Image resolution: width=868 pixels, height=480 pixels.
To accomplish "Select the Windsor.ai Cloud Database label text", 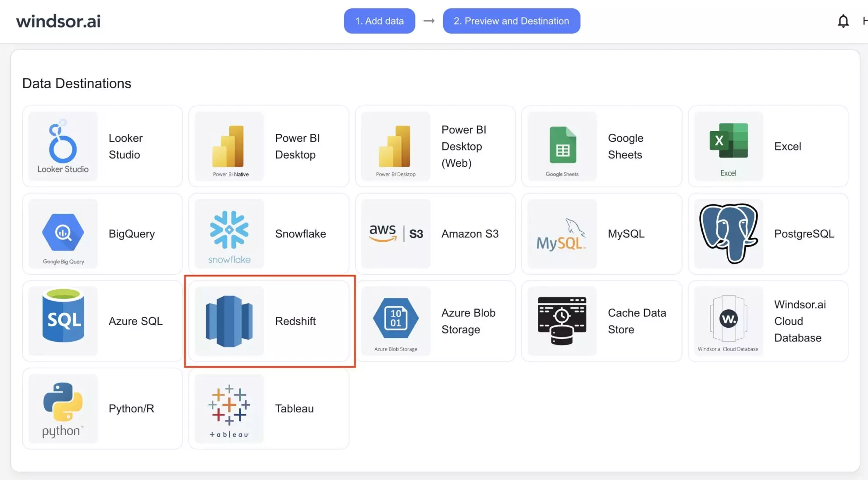I will click(800, 321).
